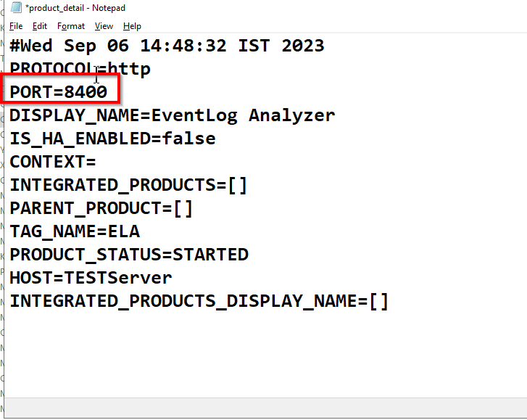Click the IS_HA_ENABLED=false line

point(112,139)
